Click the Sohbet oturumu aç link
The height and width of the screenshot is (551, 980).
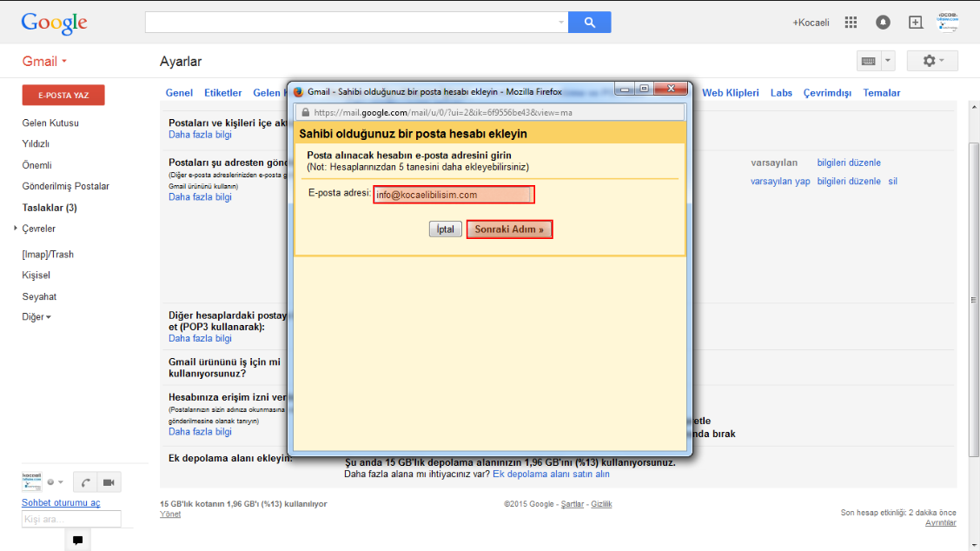(61, 503)
